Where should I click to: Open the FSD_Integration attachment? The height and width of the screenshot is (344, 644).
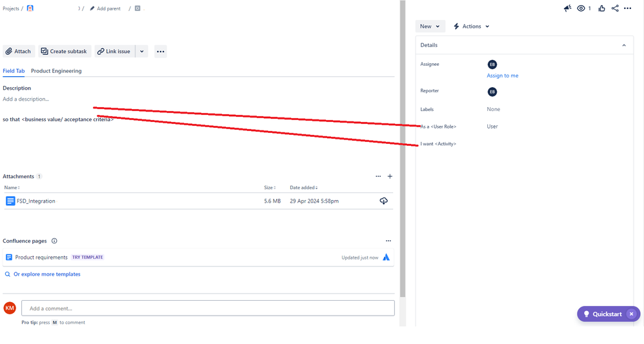point(36,201)
